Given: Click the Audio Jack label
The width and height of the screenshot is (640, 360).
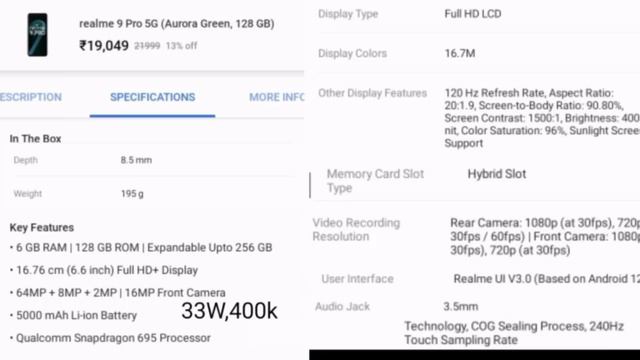Looking at the screenshot, I should [342, 307].
